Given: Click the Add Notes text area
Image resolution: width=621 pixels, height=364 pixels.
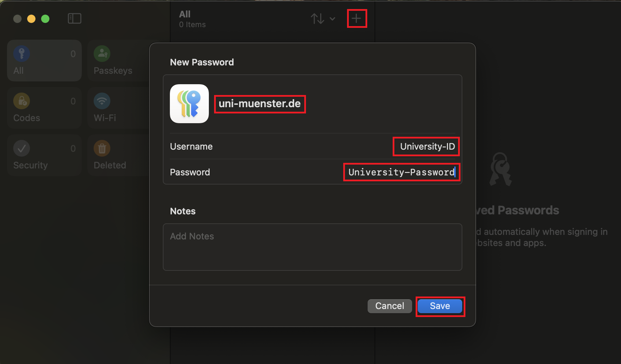Looking at the screenshot, I should [312, 247].
